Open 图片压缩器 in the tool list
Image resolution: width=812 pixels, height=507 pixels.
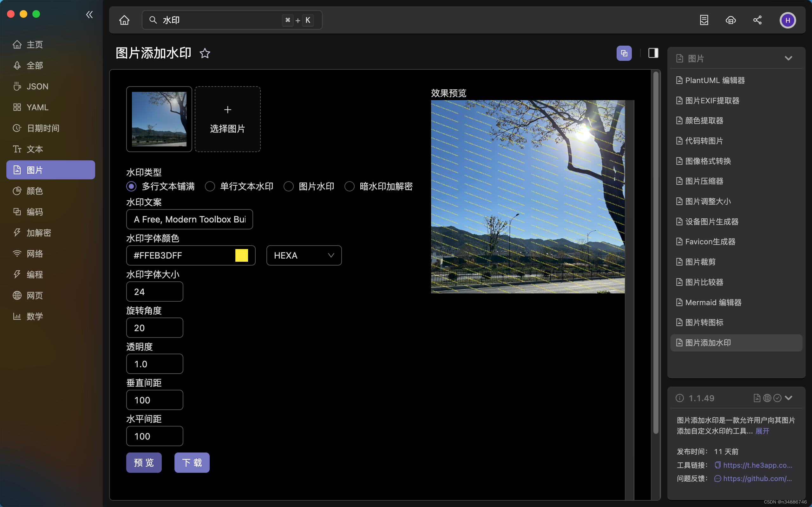(704, 181)
